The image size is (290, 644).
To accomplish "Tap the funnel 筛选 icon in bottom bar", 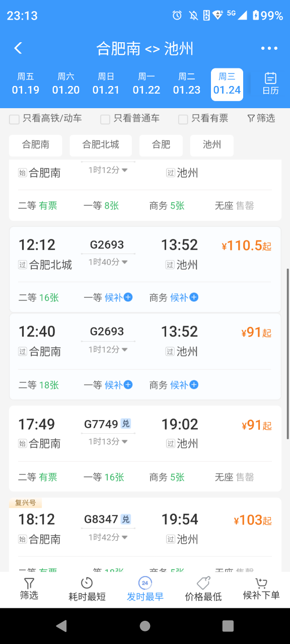I will (29, 584).
